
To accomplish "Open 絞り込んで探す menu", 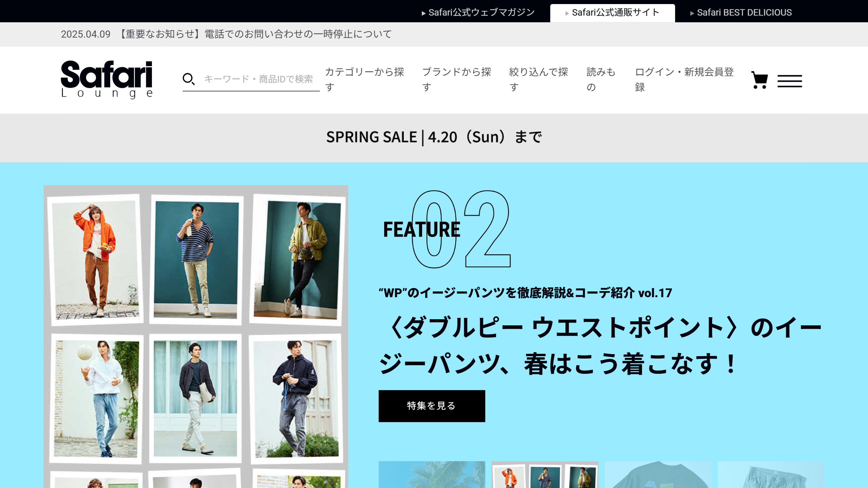I will pyautogui.click(x=539, y=79).
